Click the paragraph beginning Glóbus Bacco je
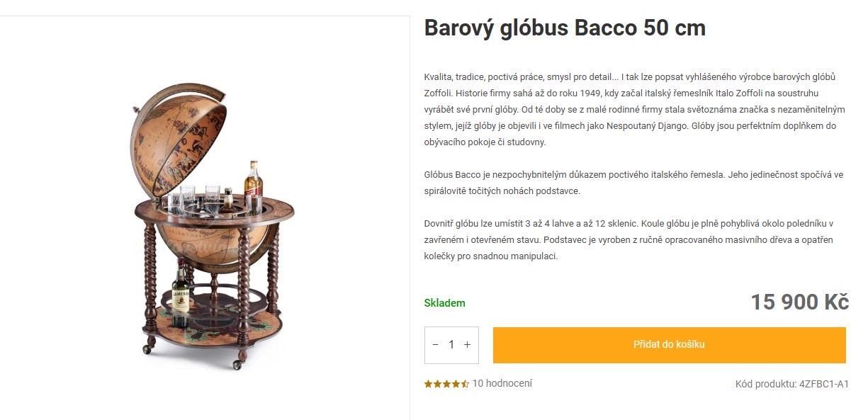The image size is (868, 420). click(634, 183)
